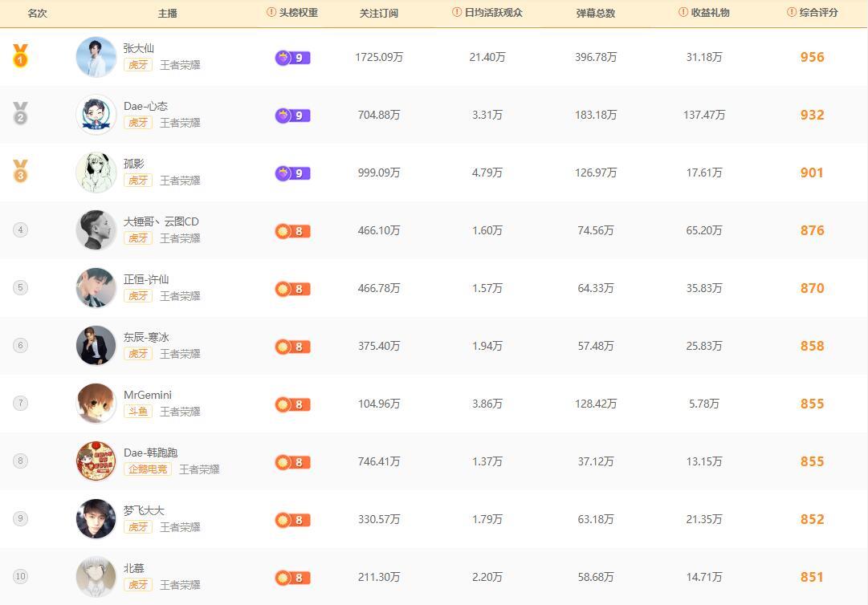Select 企鹅电竞 platform tag under Dae-韩跑跑
868x605 pixels.
[148, 469]
